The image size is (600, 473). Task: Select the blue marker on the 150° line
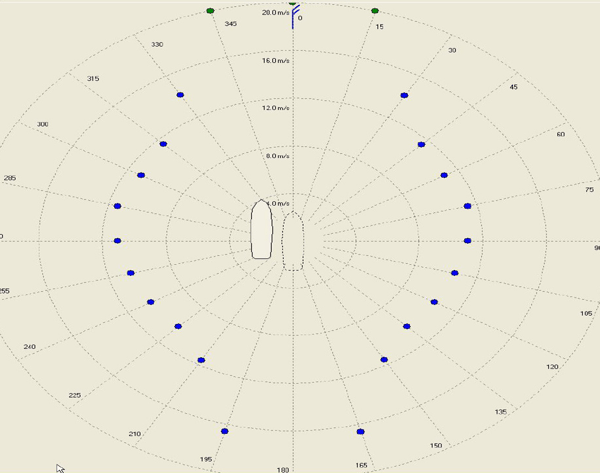coord(384,360)
